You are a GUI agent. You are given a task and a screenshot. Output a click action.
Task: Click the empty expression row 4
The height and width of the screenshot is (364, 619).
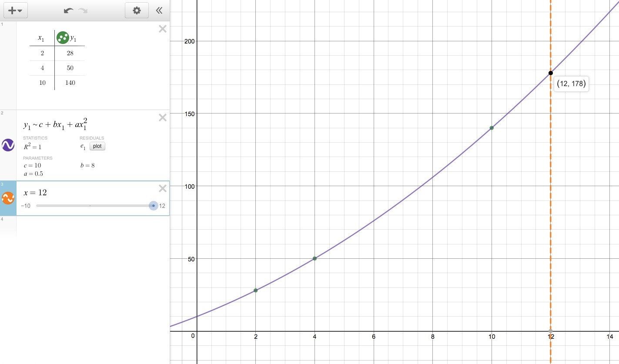click(x=85, y=226)
